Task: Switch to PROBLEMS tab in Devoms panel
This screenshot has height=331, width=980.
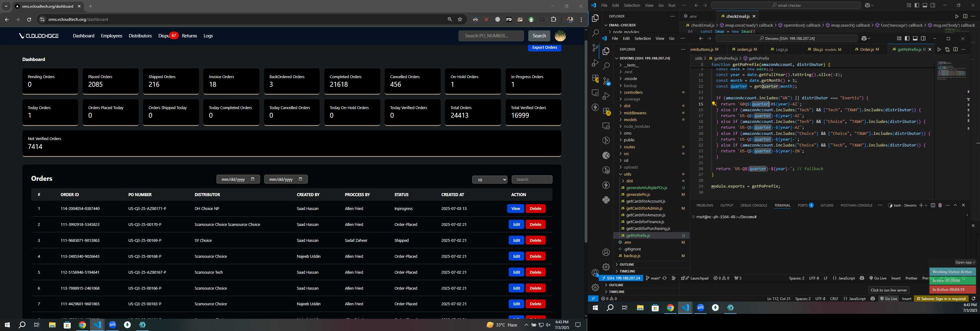Action: [x=705, y=205]
